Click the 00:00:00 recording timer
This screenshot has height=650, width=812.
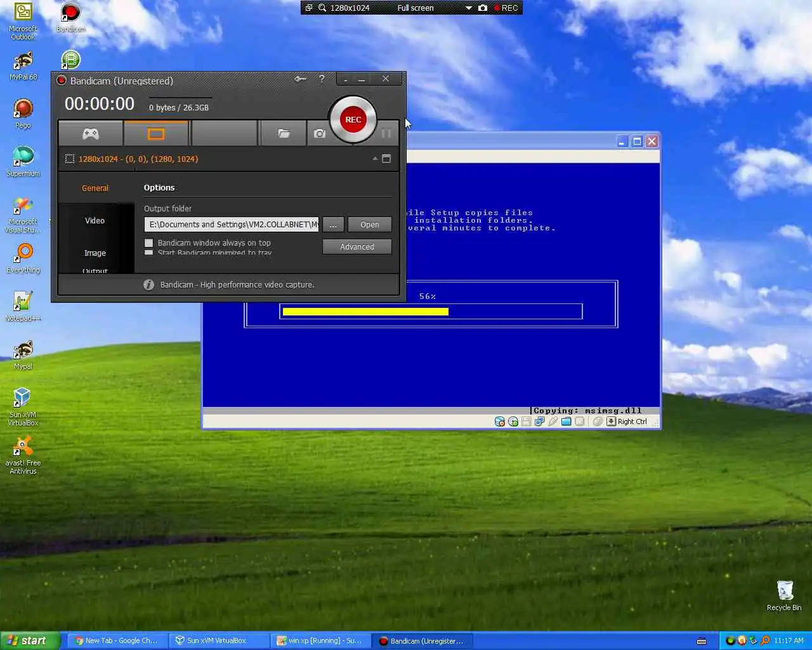click(x=100, y=103)
